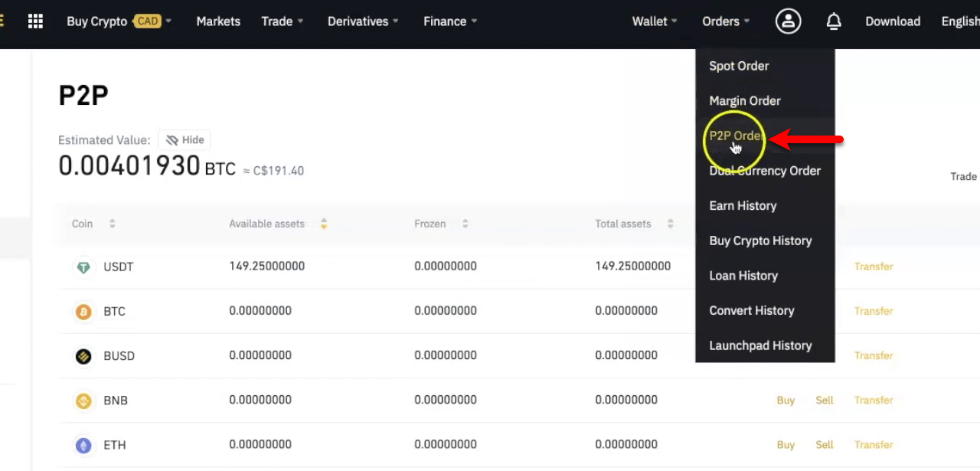Click the C$191.40 approximate value
980x471 pixels.
pos(279,171)
